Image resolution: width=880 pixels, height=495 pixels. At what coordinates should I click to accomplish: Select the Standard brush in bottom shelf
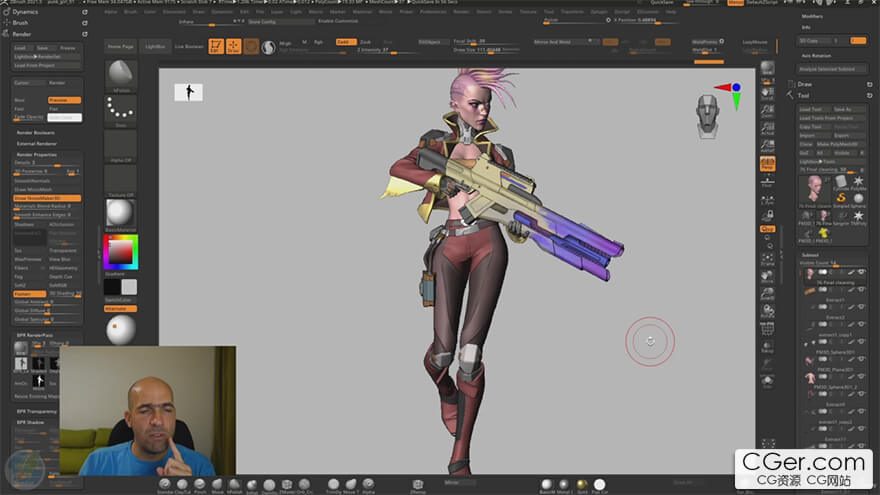coord(164,485)
